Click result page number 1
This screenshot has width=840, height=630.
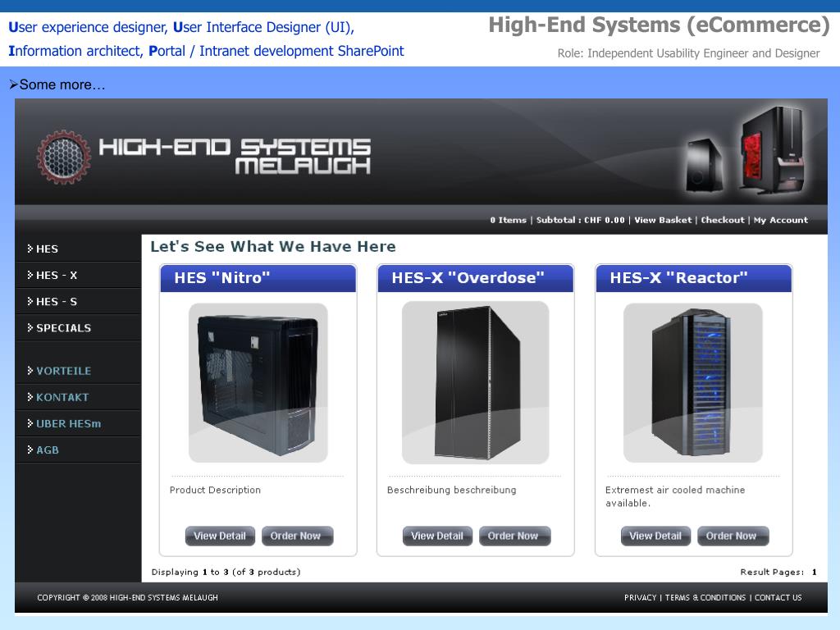[x=814, y=572]
